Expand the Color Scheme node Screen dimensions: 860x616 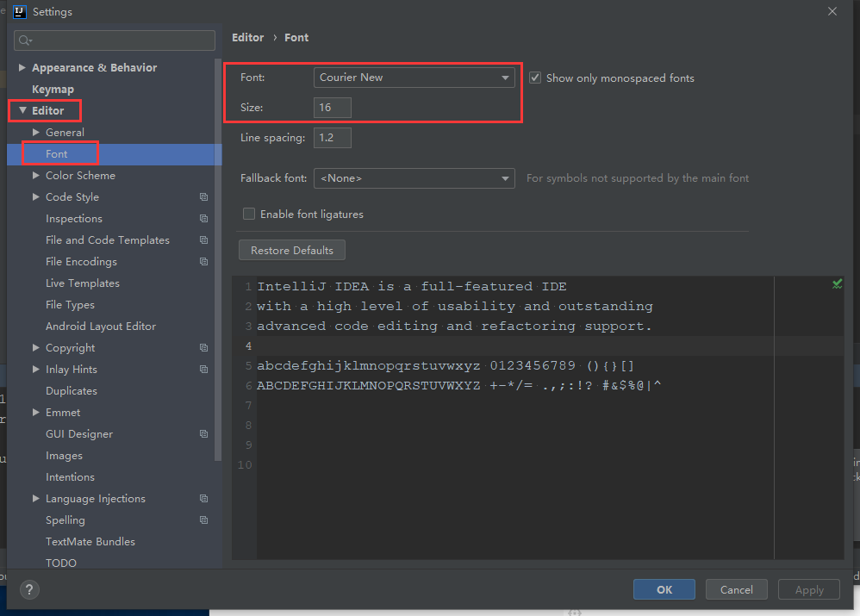click(x=35, y=176)
